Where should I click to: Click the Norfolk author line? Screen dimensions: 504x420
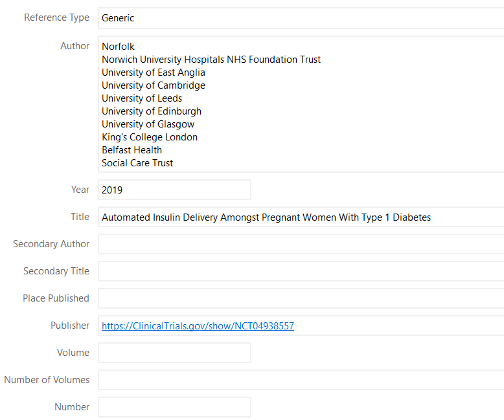point(119,47)
